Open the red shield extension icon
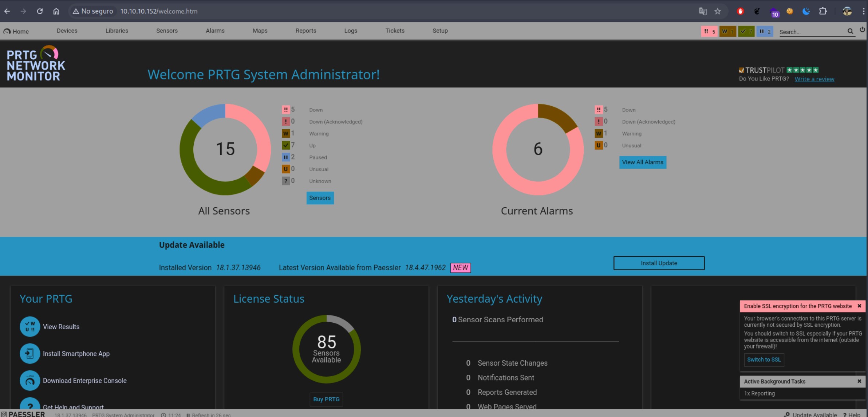This screenshot has width=868, height=417. pyautogui.click(x=740, y=11)
